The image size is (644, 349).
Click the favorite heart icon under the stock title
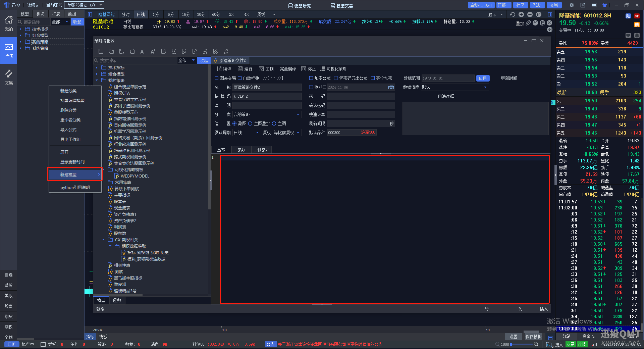628,35
